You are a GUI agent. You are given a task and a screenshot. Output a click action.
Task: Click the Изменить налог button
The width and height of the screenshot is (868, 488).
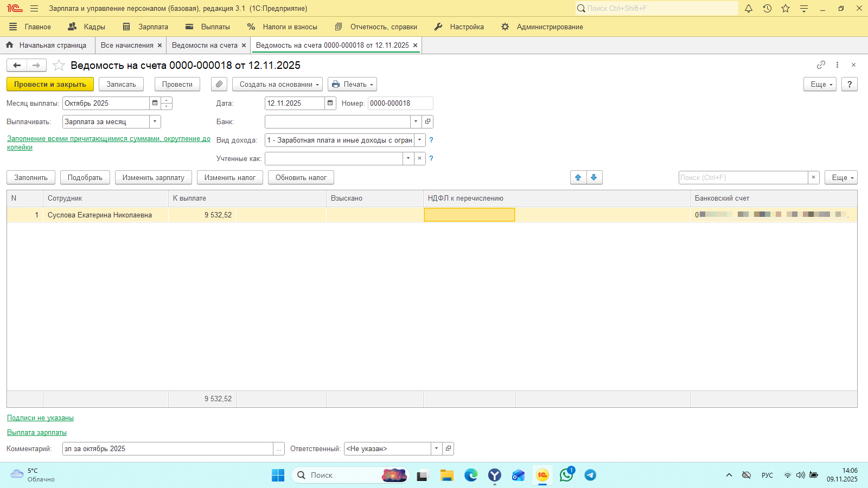229,177
